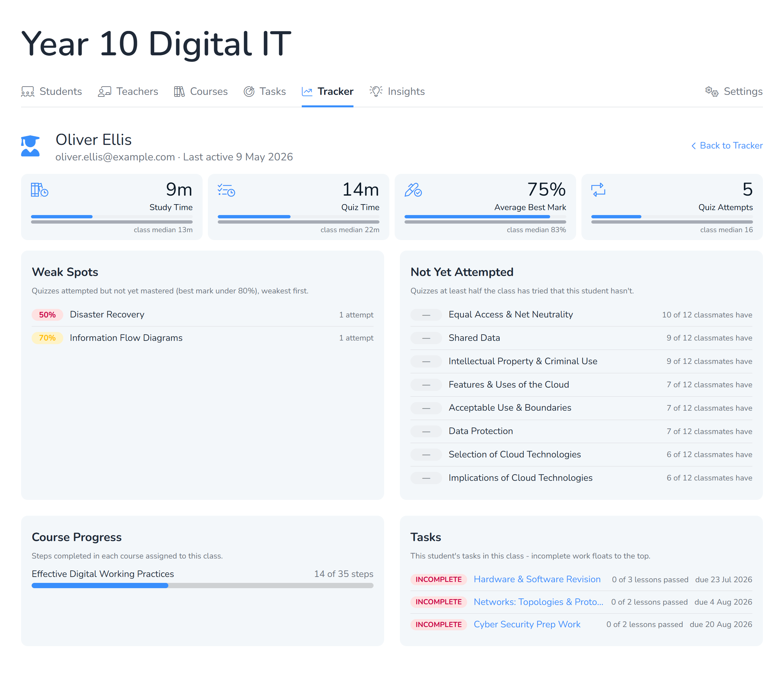Click the due 20 Aug 2026 date
The image size is (784, 683).
[x=721, y=625]
